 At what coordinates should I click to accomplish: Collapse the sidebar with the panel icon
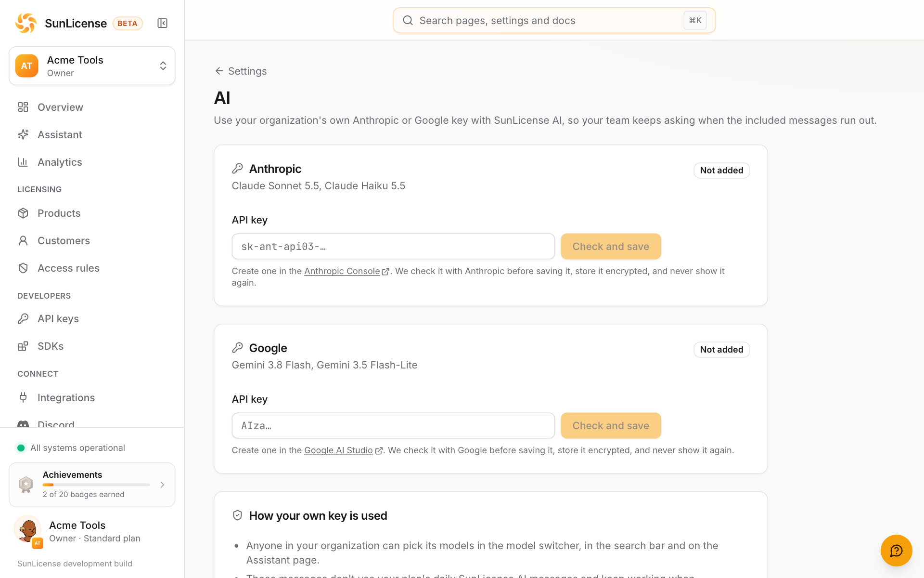(162, 23)
